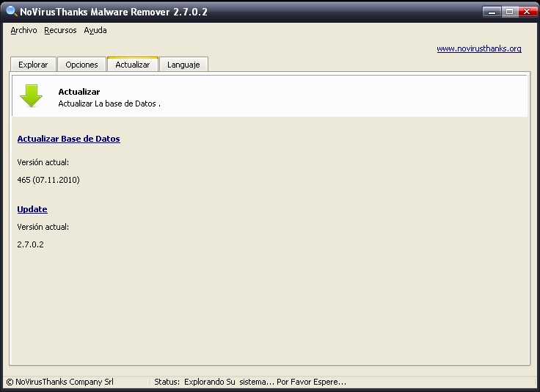Visit the www.novirusthanks.org link
Screen dimensions: 540x392
coord(479,48)
